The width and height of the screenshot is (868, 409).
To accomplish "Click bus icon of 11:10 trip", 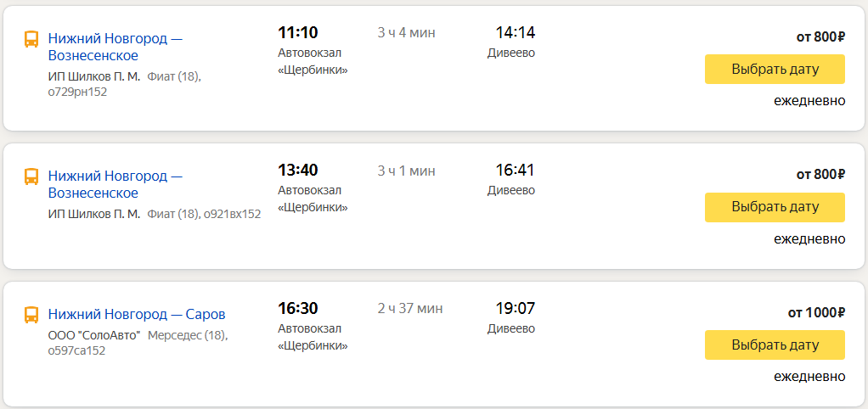I will click(x=31, y=39).
